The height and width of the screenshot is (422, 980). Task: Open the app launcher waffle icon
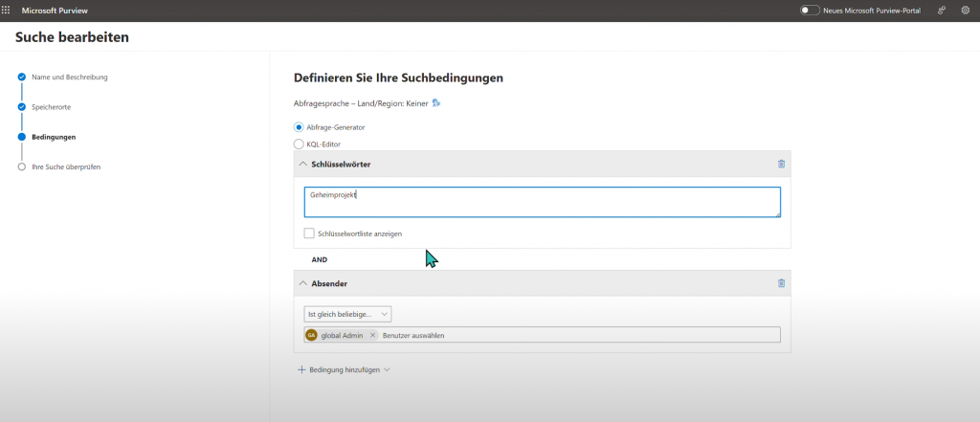pyautogui.click(x=7, y=11)
